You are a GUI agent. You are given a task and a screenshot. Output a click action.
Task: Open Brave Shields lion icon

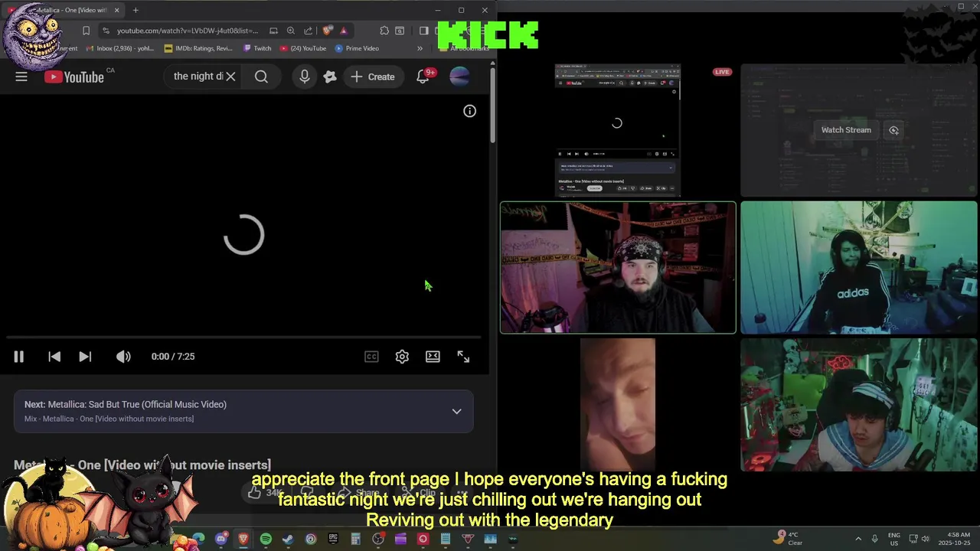[x=328, y=31]
